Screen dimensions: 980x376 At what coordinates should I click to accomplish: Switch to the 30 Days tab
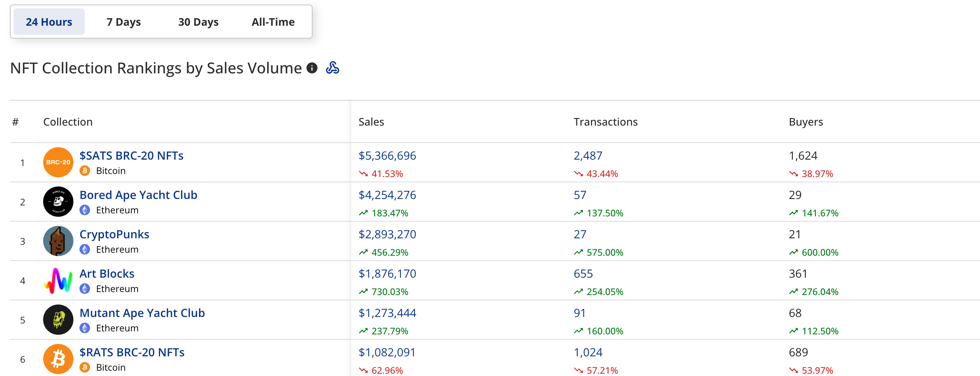click(198, 22)
